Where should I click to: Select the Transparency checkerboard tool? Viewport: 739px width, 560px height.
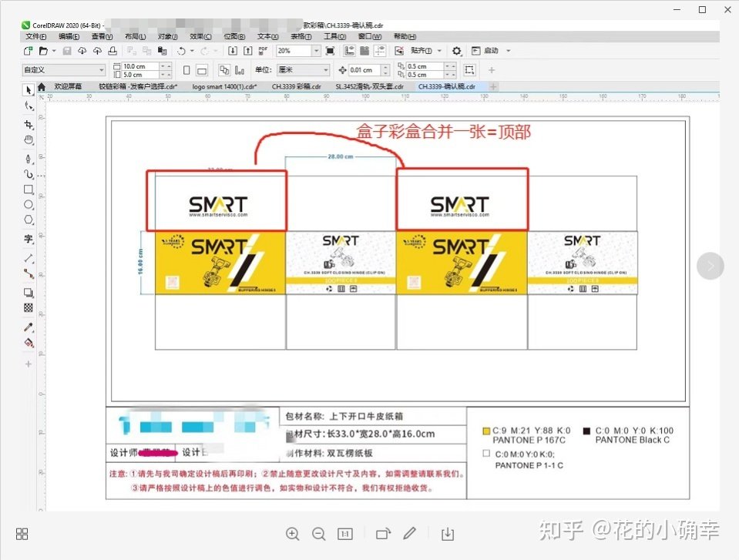coord(29,307)
